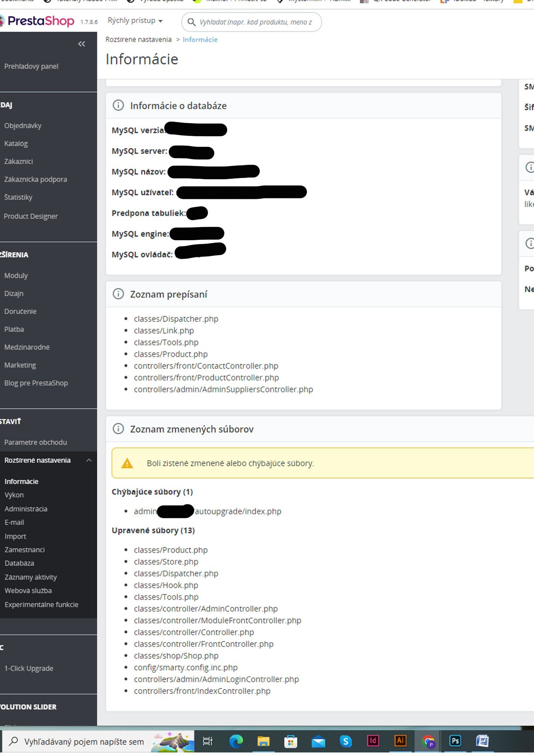Open Katalóg menu item
Image resolution: width=534 pixels, height=756 pixels.
pyautogui.click(x=16, y=143)
